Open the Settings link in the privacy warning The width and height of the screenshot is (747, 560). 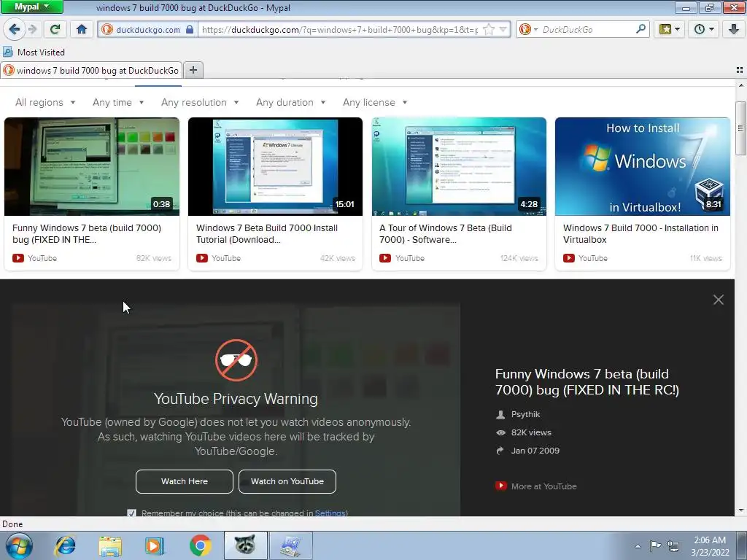pyautogui.click(x=330, y=513)
